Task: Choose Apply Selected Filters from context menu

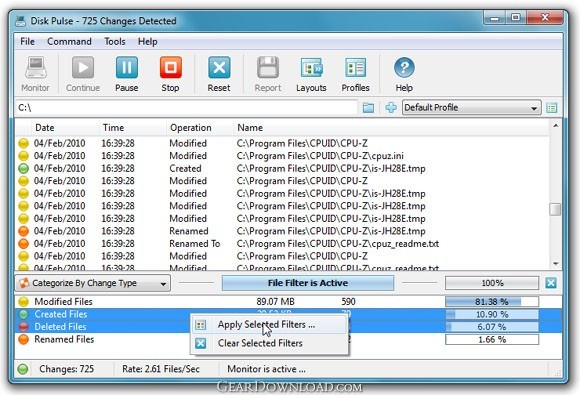Action: 269,325
